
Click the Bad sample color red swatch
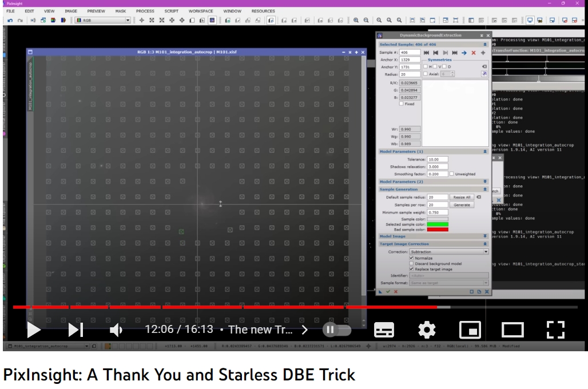(438, 229)
